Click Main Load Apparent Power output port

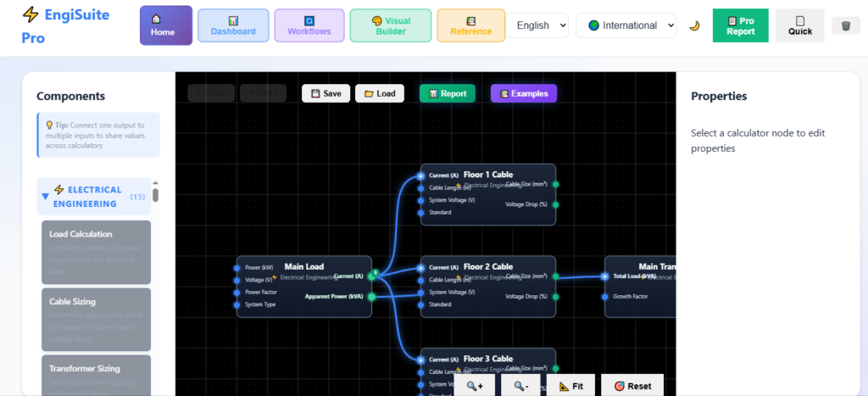click(371, 296)
